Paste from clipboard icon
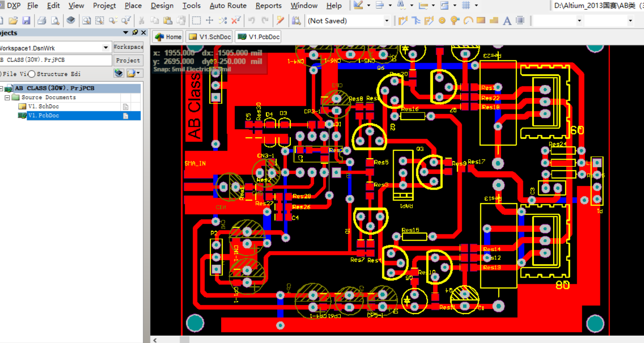 point(168,20)
